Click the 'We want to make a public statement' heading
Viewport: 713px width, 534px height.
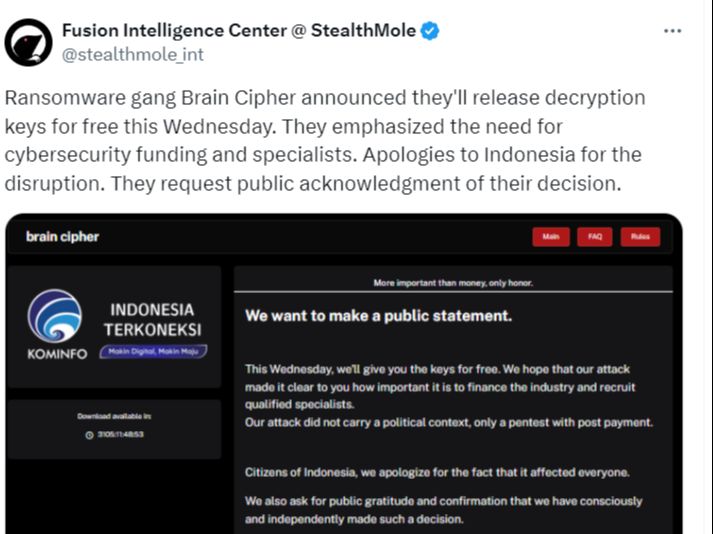point(378,316)
